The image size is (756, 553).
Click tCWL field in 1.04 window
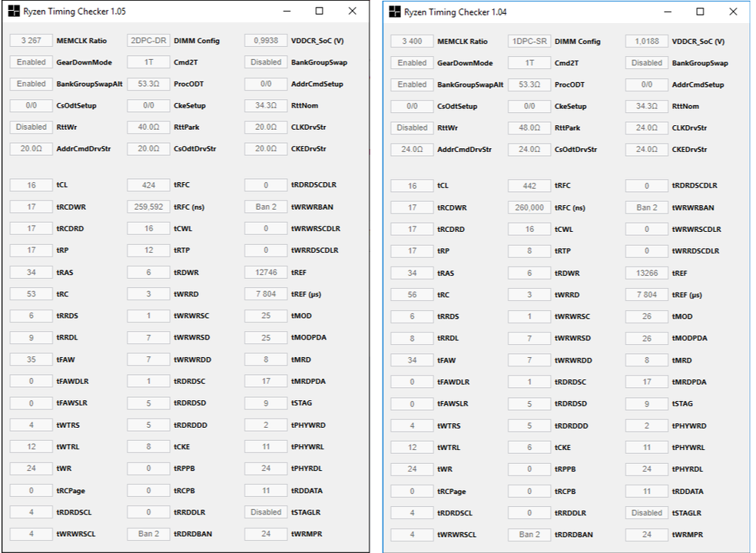coord(529,229)
